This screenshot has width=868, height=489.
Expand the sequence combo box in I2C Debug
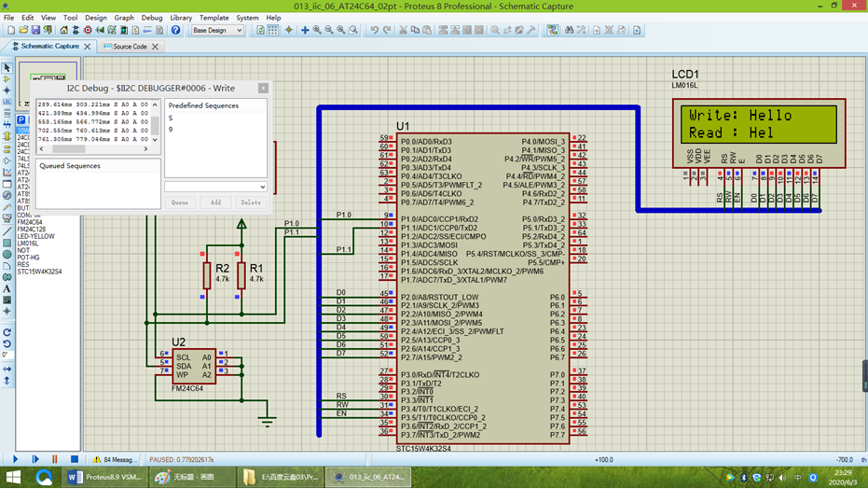pyautogui.click(x=262, y=187)
